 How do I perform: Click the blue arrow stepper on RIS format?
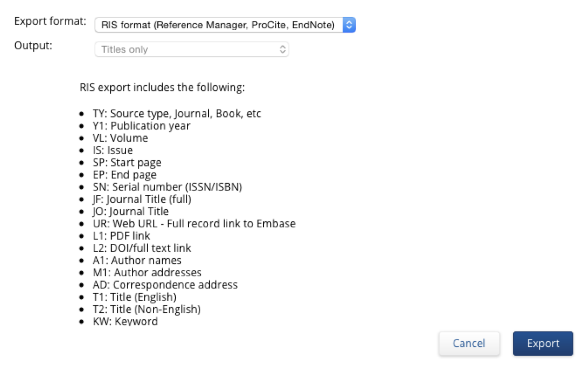tap(349, 25)
